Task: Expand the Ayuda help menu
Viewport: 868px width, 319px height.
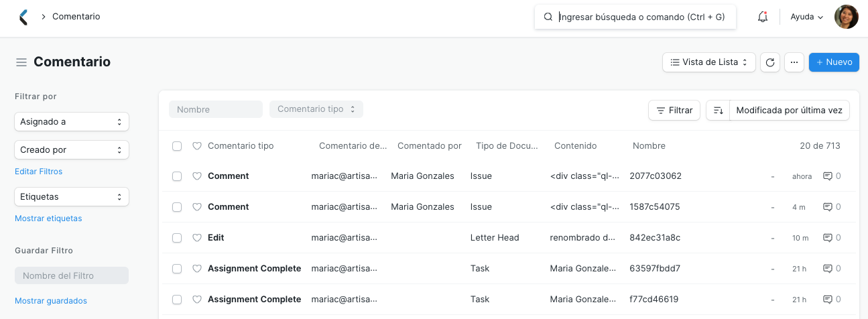Action: pos(807,17)
